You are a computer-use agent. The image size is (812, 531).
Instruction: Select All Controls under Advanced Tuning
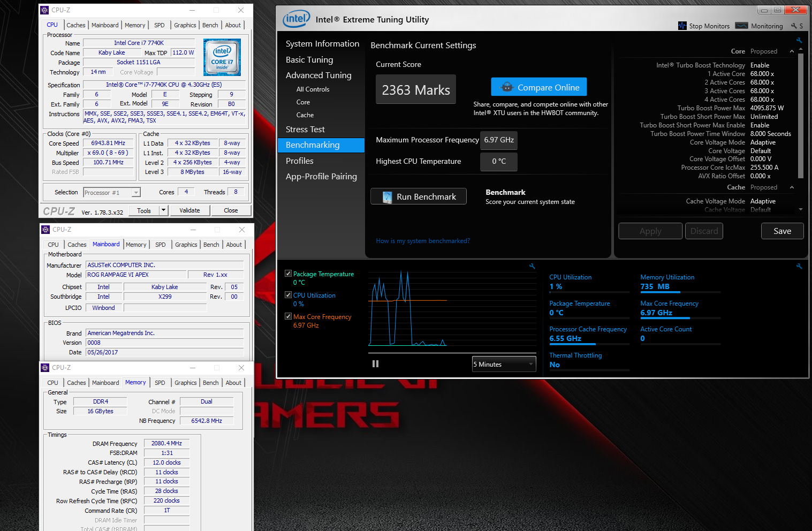[313, 89]
